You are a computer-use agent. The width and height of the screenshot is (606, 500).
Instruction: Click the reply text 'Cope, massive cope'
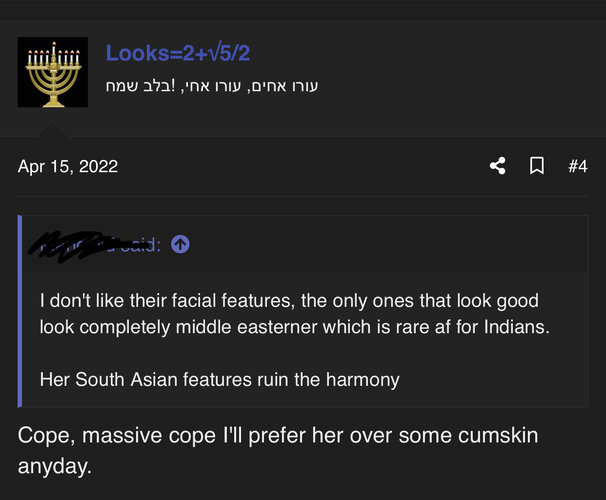pyautogui.click(x=116, y=436)
